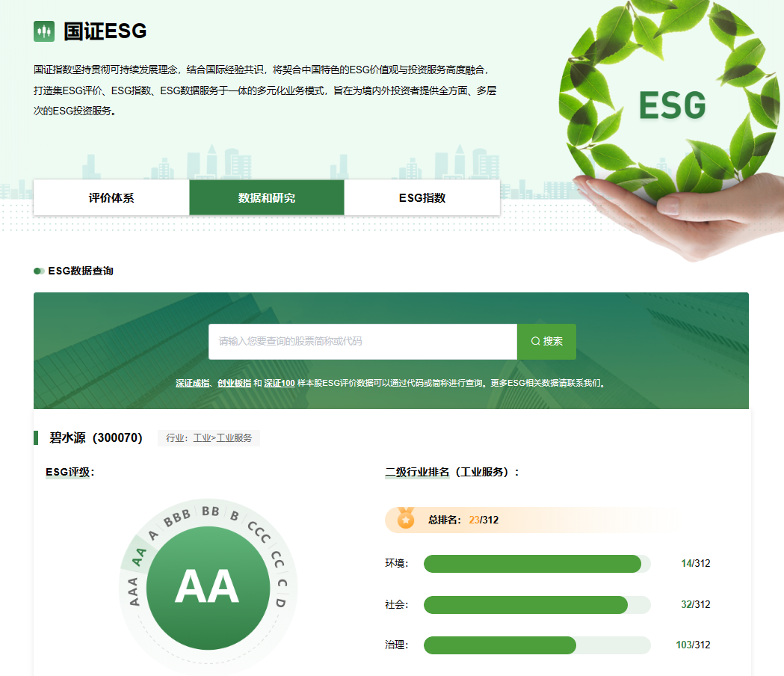Viewport: 784px width, 676px height.
Task: Click the 治理 ranking progress bar
Action: coord(537,645)
